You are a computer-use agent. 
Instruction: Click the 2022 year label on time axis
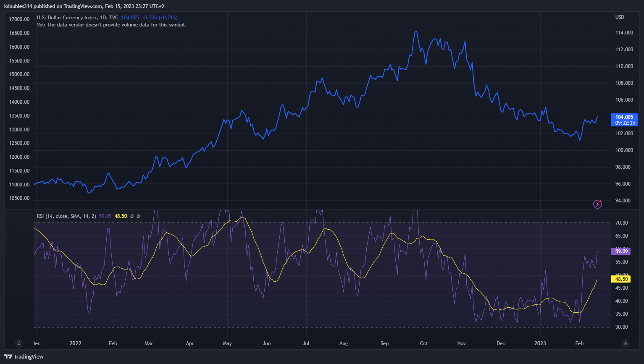[76, 343]
